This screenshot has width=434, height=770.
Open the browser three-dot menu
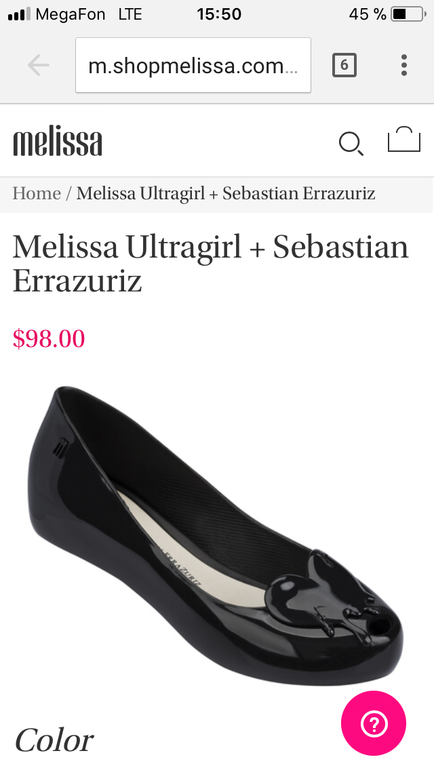(404, 65)
